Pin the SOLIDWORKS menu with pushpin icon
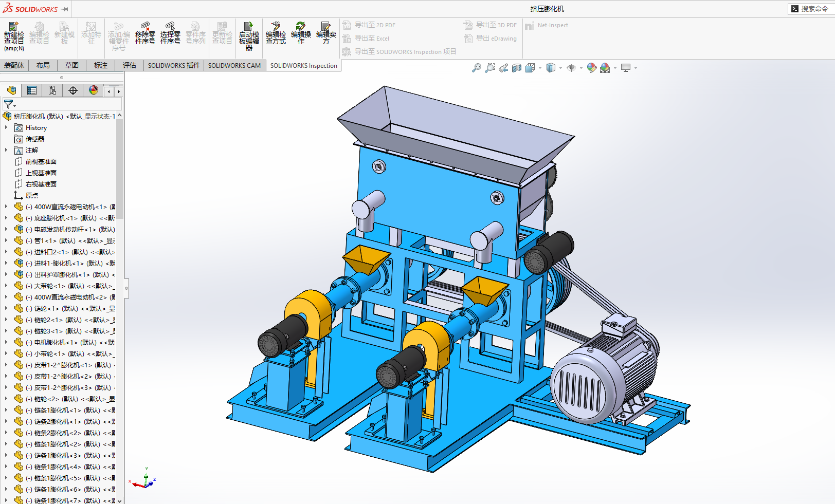The image size is (835, 504). click(x=65, y=9)
